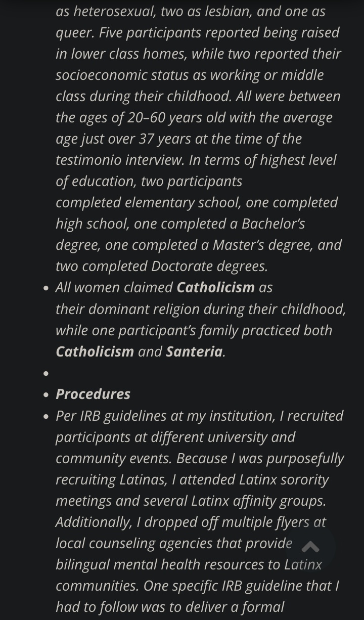The height and width of the screenshot is (620, 364).
Task: Click the word "queer" near the top
Action: (x=74, y=32)
